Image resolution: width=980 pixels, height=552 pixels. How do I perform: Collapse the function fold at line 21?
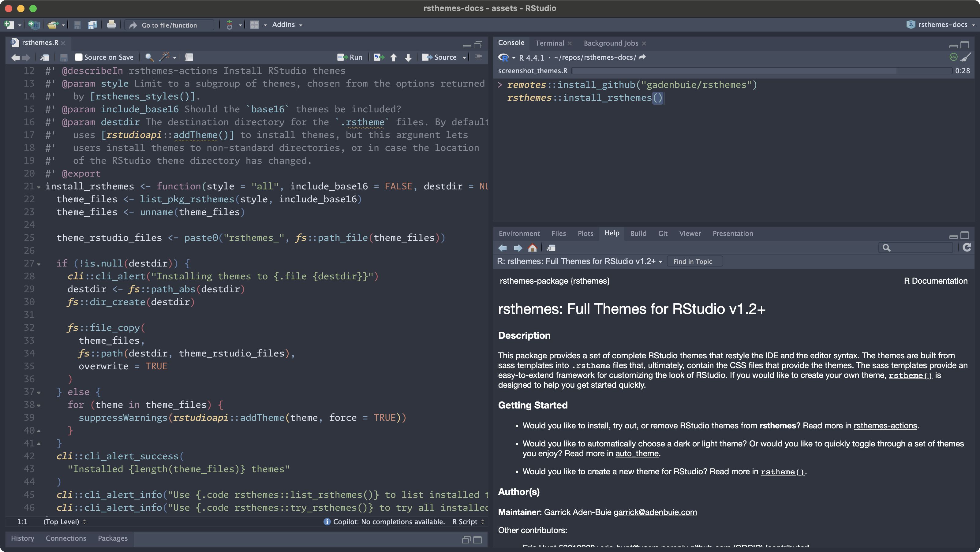39,187
